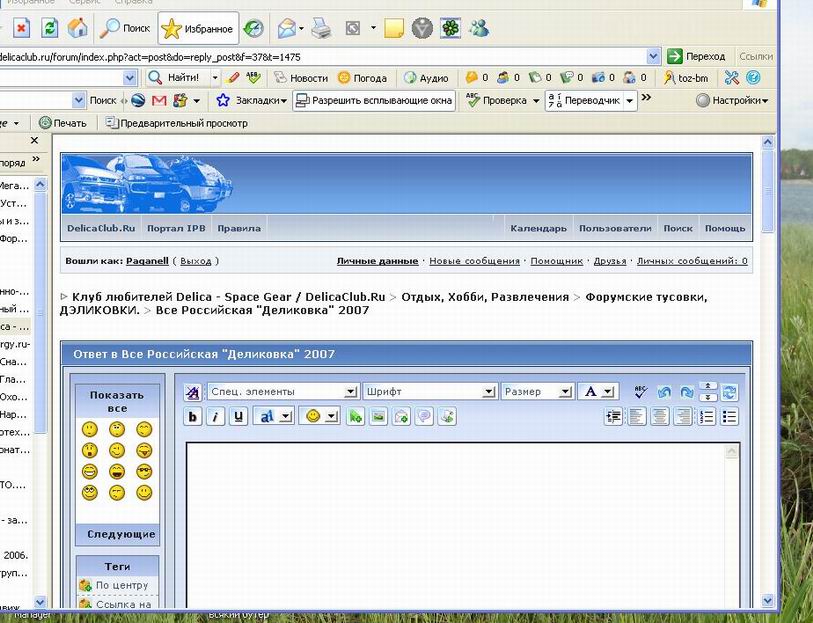Go to Пользователи in the forum navigation

(x=615, y=228)
